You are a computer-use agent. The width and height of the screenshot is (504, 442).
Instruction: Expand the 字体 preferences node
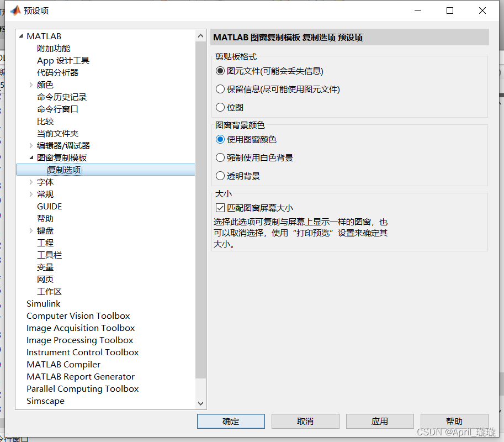[x=31, y=182]
